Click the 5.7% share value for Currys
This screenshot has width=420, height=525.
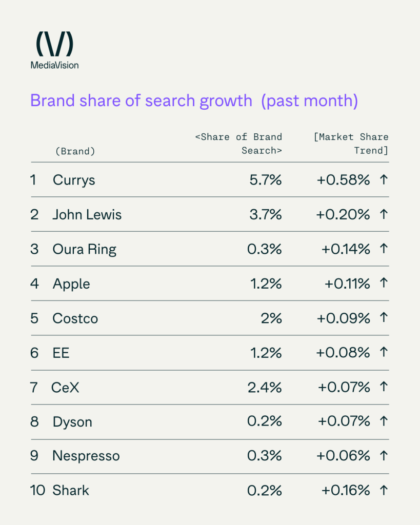click(x=265, y=180)
